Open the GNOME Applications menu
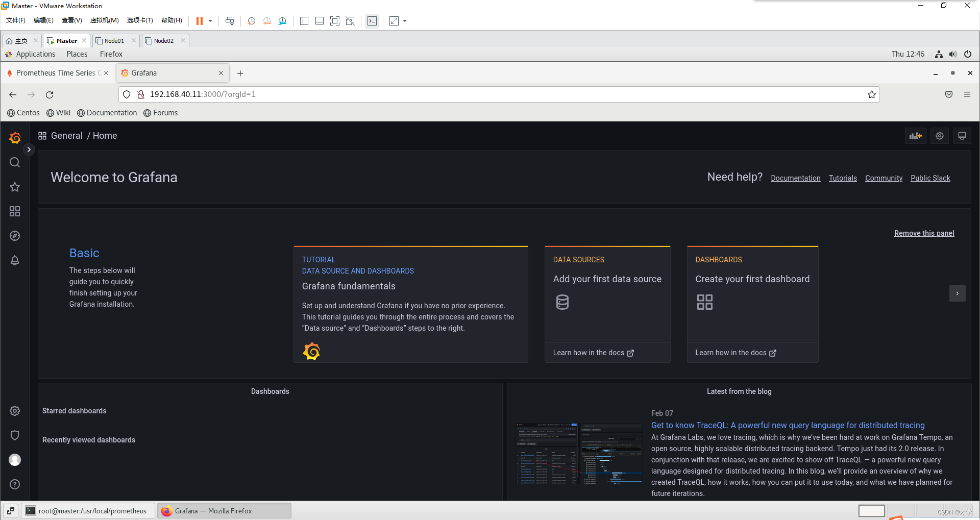 (x=30, y=54)
